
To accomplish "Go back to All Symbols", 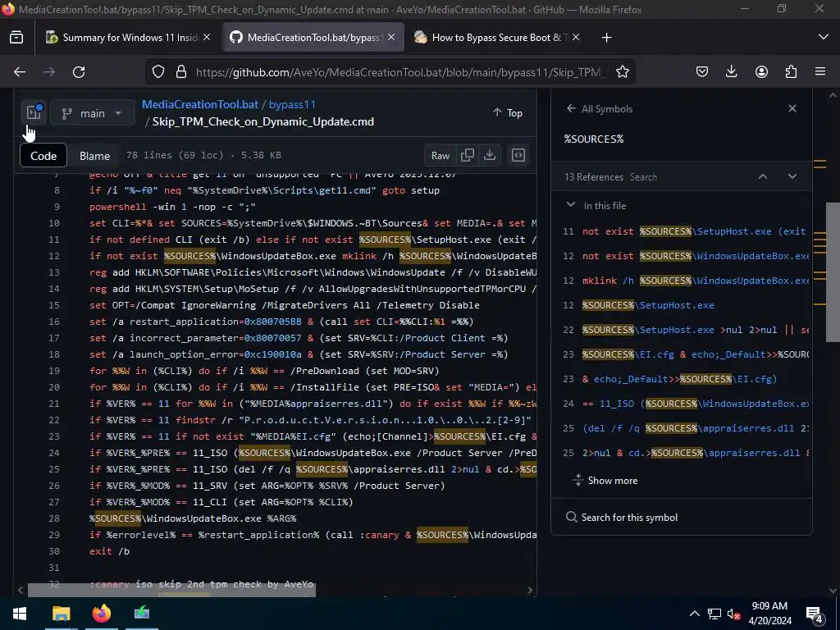I will coord(600,109).
